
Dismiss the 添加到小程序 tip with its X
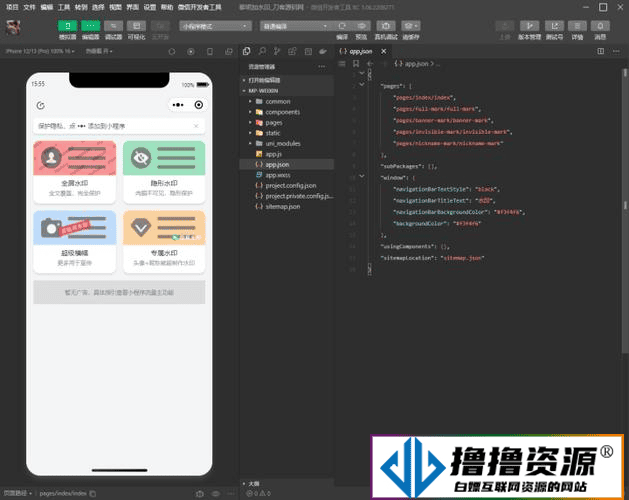tap(196, 126)
